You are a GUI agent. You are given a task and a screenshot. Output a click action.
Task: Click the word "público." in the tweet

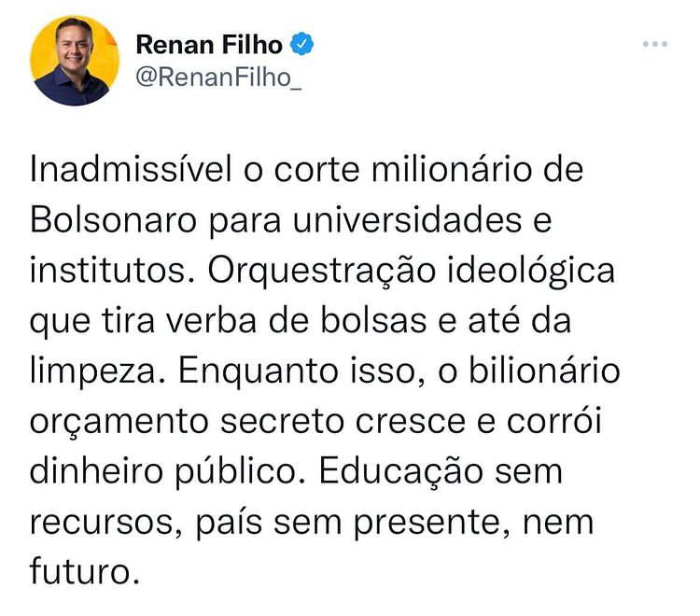click(241, 472)
